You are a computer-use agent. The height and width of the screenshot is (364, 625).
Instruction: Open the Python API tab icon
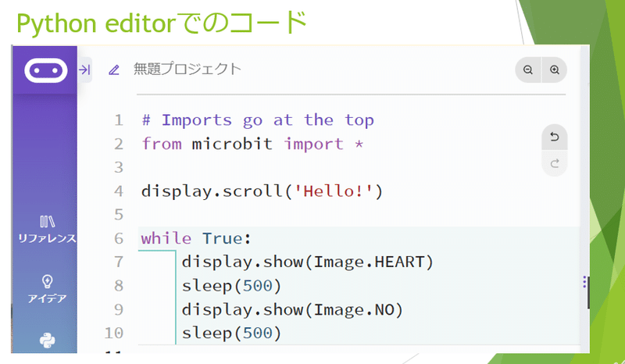coord(47,341)
